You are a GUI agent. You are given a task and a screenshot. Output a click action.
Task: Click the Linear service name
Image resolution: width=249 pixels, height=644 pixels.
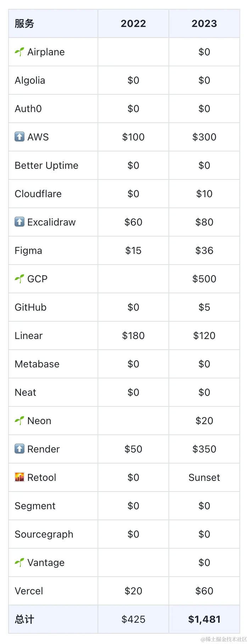click(x=29, y=335)
